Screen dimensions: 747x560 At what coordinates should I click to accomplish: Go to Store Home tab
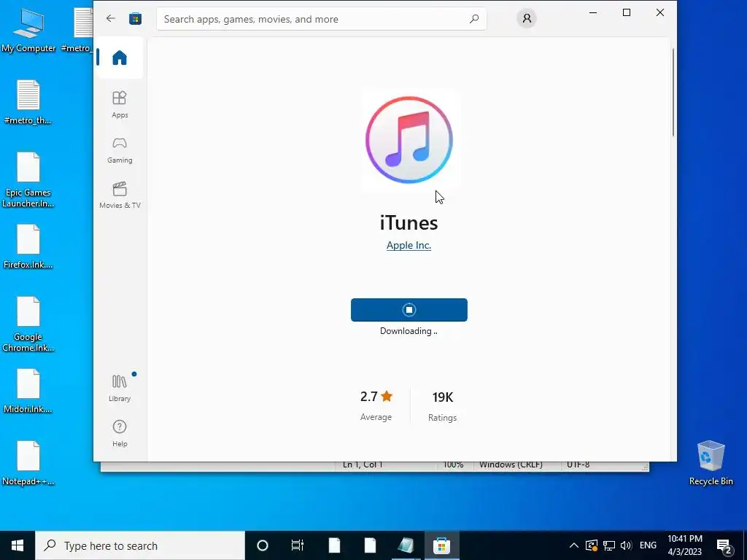pos(120,58)
